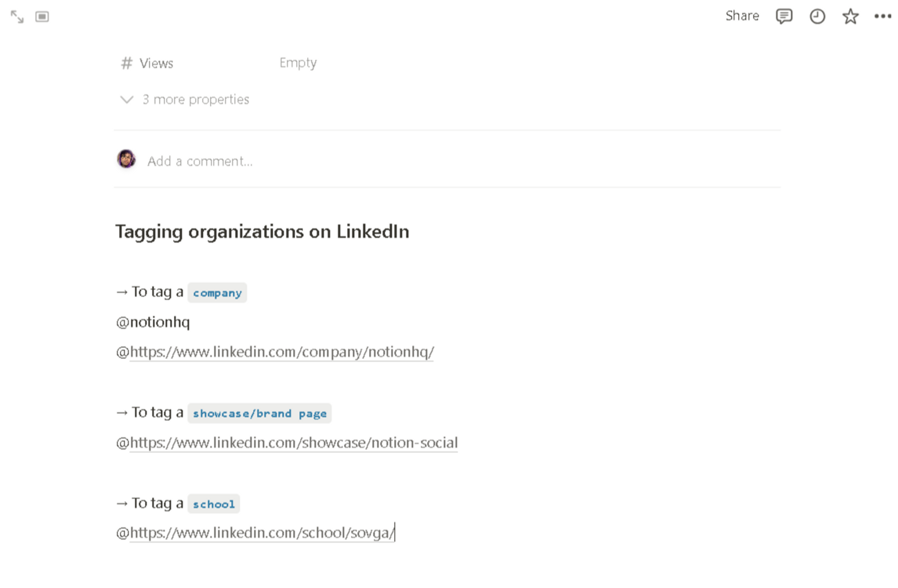Click the 'school' inline code tag
Screen dimensions: 898x588
click(x=214, y=504)
